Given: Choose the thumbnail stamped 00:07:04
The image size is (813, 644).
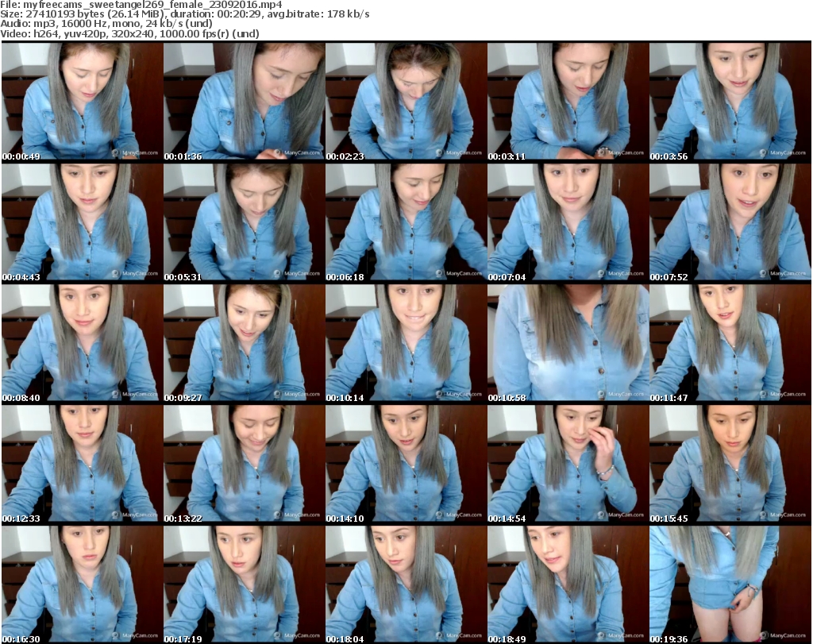Looking at the screenshot, I should 568,222.
